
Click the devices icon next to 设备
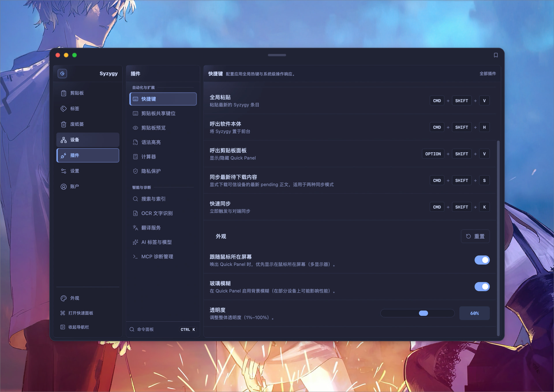(x=63, y=140)
